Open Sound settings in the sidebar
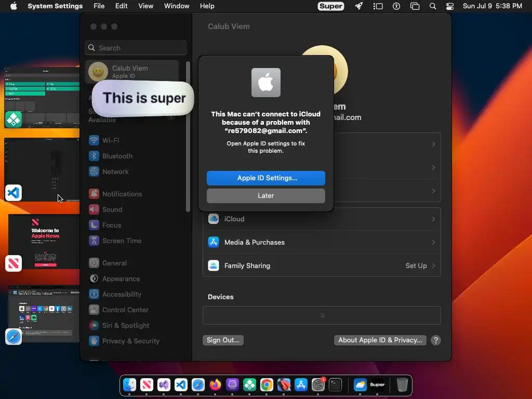This screenshot has height=399, width=532. click(105, 210)
